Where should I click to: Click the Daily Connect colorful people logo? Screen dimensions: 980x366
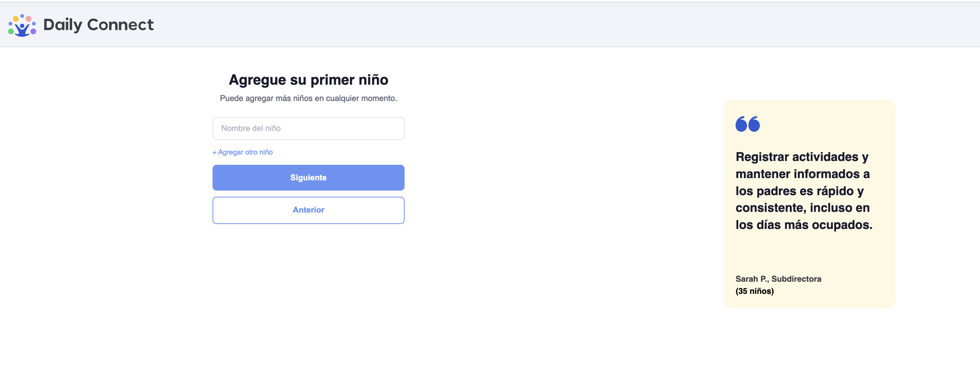coord(22,25)
